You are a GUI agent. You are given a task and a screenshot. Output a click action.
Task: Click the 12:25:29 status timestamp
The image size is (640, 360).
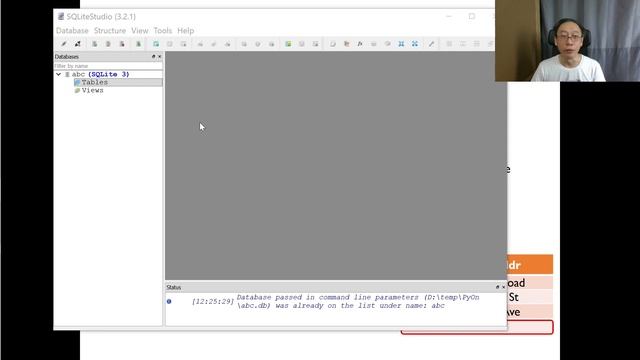point(213,302)
